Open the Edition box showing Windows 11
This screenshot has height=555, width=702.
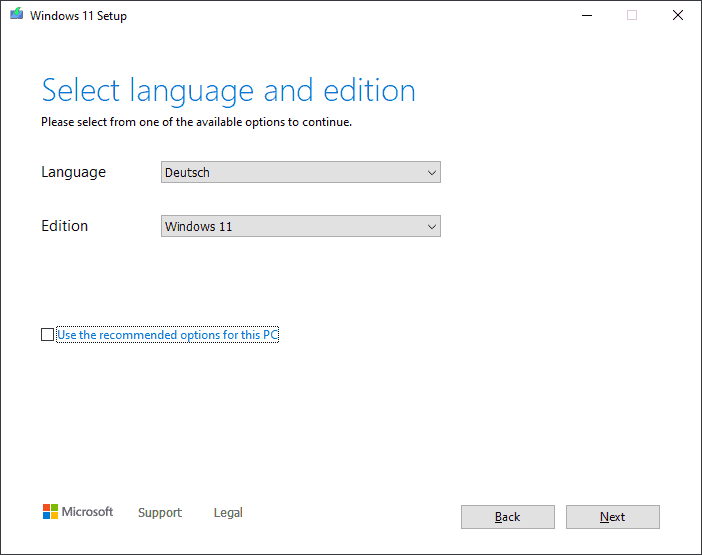click(x=290, y=227)
